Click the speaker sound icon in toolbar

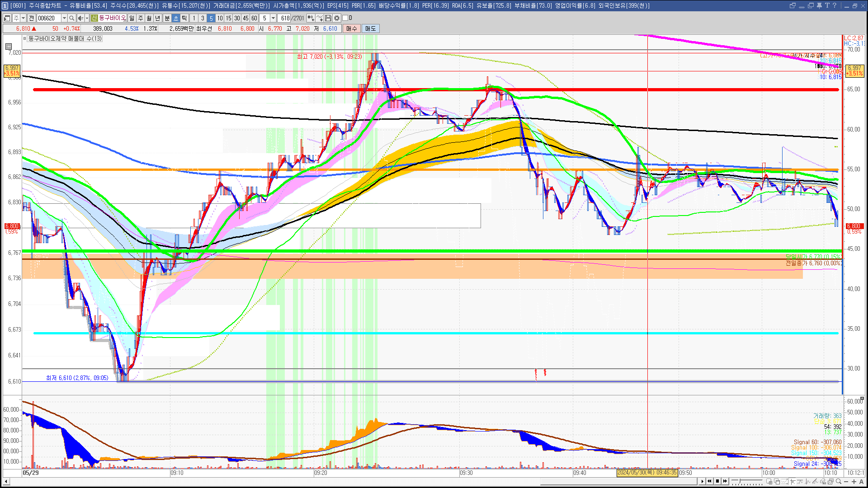(80, 18)
